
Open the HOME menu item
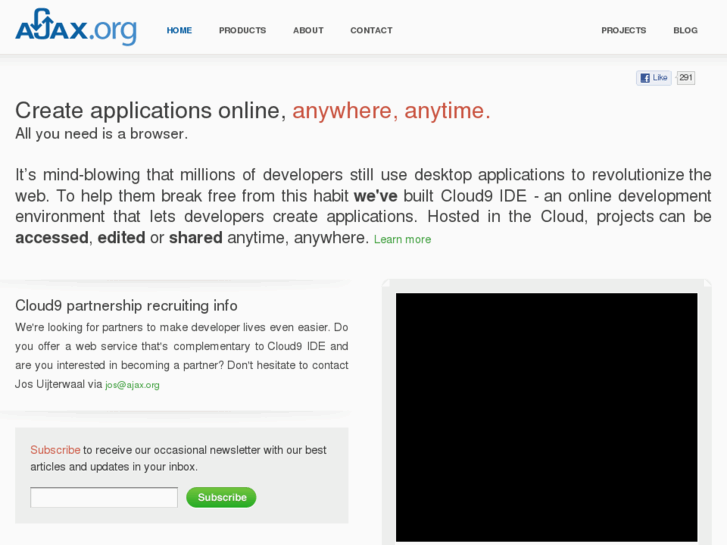coord(179,31)
